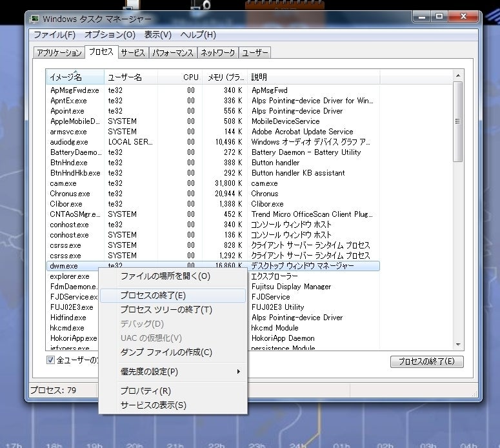Select conhost.exe row owned by te32

(213, 225)
